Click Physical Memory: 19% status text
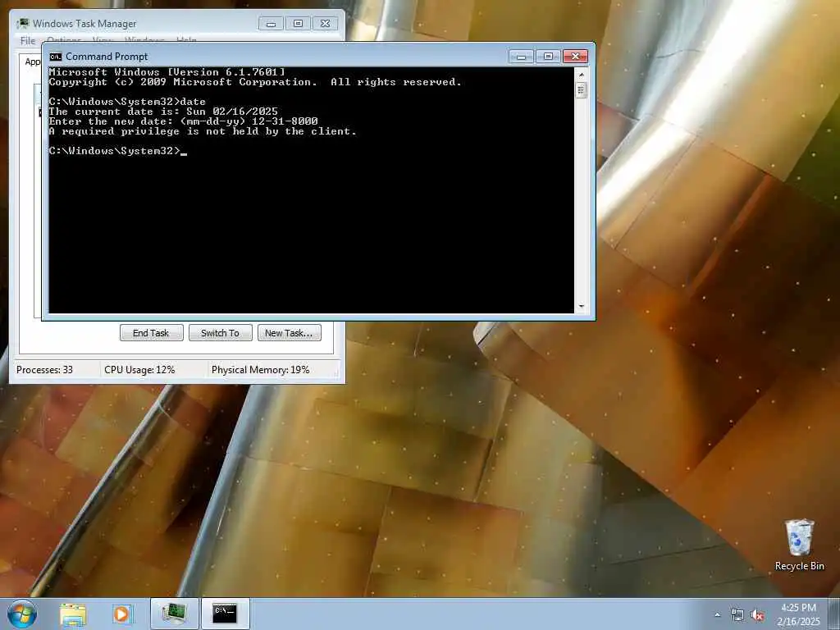The width and height of the screenshot is (840, 630). click(260, 370)
